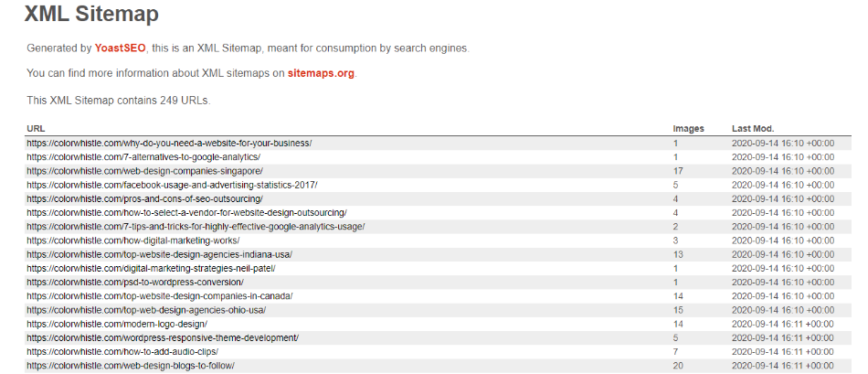Open psd-to-wordpress-conversion URL

click(135, 282)
